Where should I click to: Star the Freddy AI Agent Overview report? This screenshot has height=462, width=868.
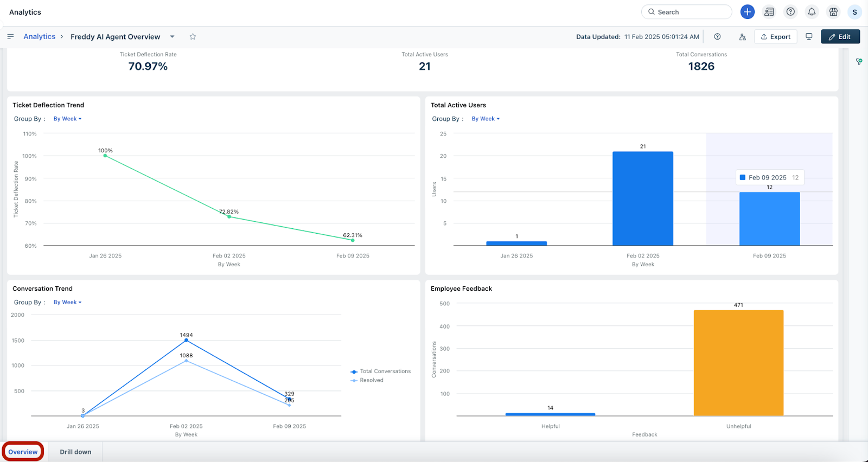193,37
